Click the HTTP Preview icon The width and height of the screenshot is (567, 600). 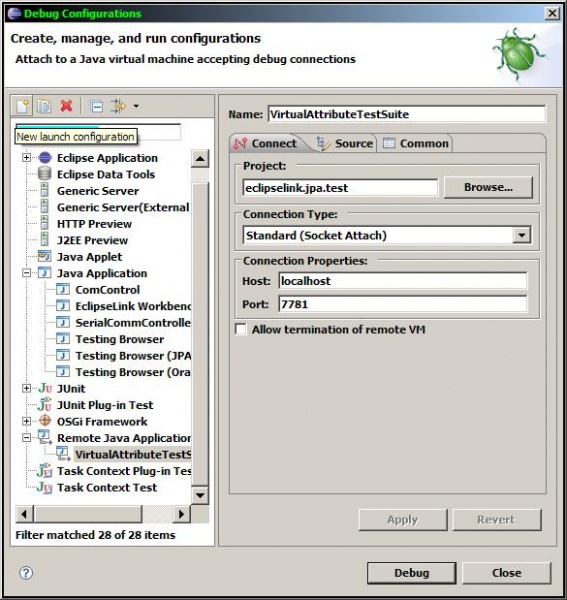(x=45, y=223)
